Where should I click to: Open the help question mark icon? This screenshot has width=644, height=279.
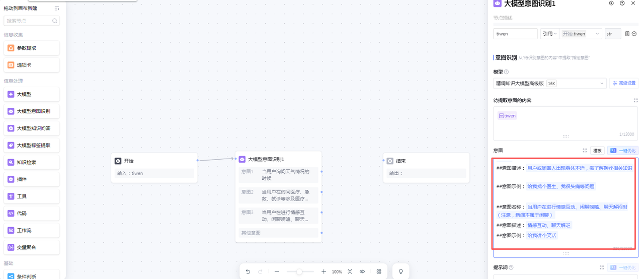click(x=622, y=3)
